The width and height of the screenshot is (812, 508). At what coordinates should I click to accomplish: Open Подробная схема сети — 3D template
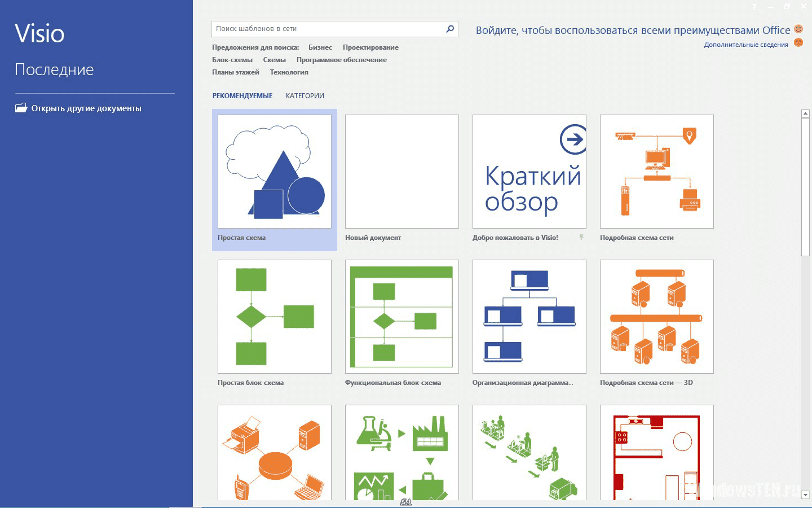tap(657, 317)
